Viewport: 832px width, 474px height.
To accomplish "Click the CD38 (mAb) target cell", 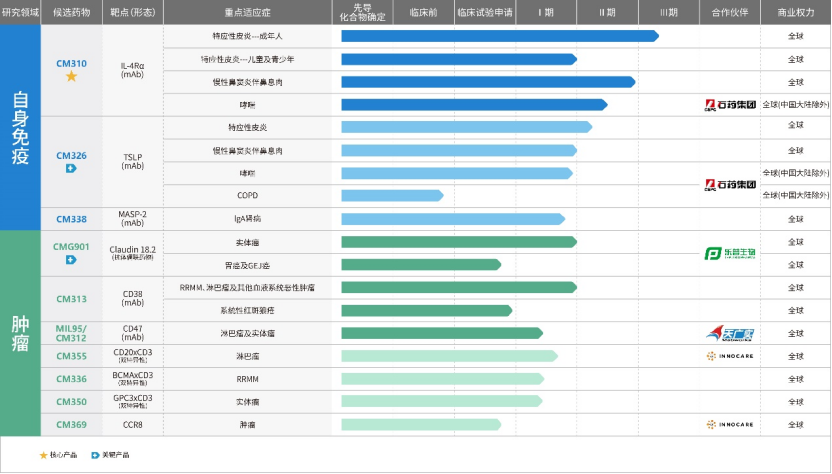I will pyautogui.click(x=133, y=298).
